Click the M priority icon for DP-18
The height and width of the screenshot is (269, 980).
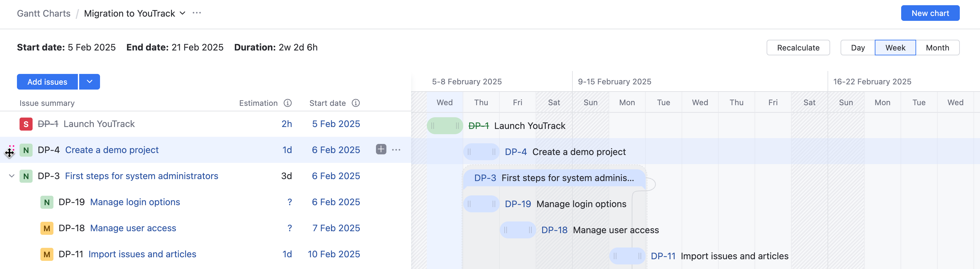(47, 228)
